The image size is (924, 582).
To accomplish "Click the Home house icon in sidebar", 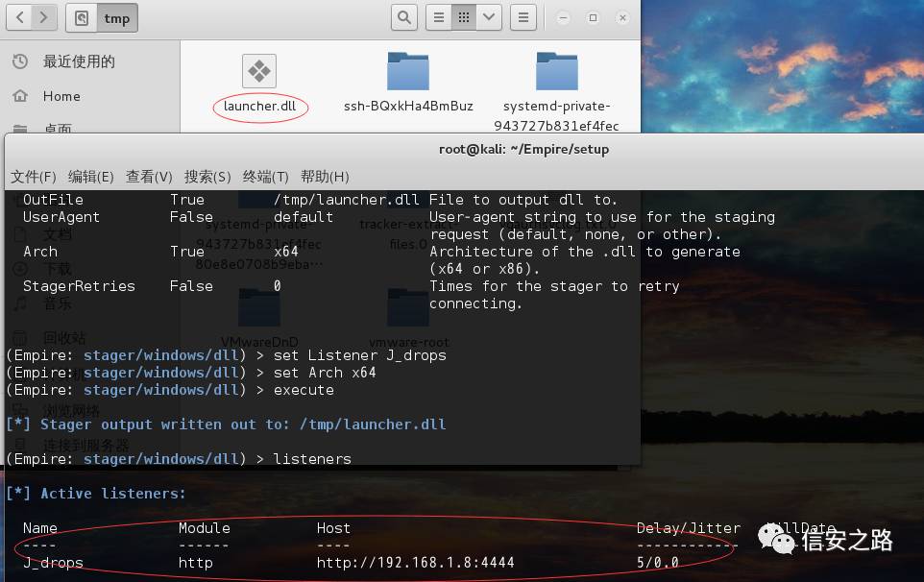I will point(20,96).
